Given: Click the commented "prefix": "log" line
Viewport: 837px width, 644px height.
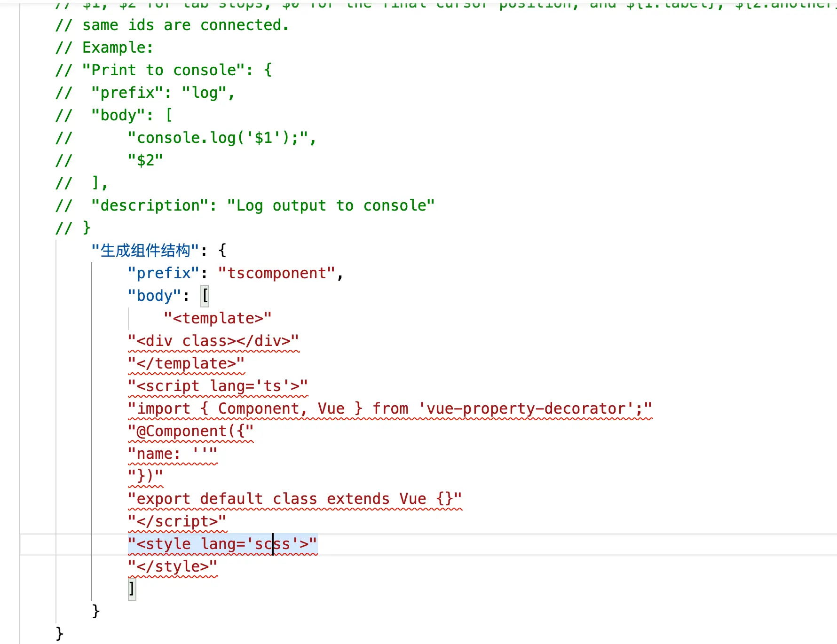Looking at the screenshot, I should coord(145,93).
